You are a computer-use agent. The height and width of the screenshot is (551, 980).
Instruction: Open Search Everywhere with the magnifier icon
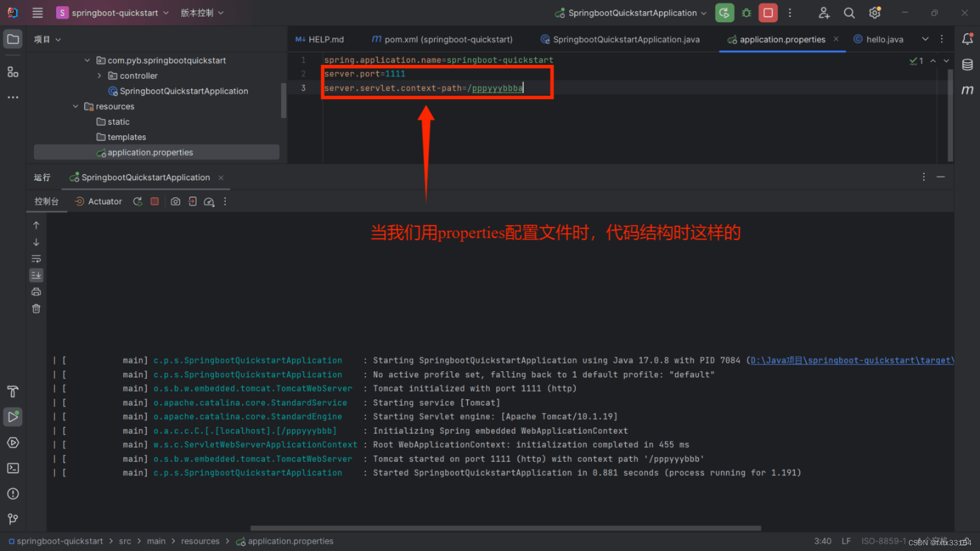[x=849, y=13]
